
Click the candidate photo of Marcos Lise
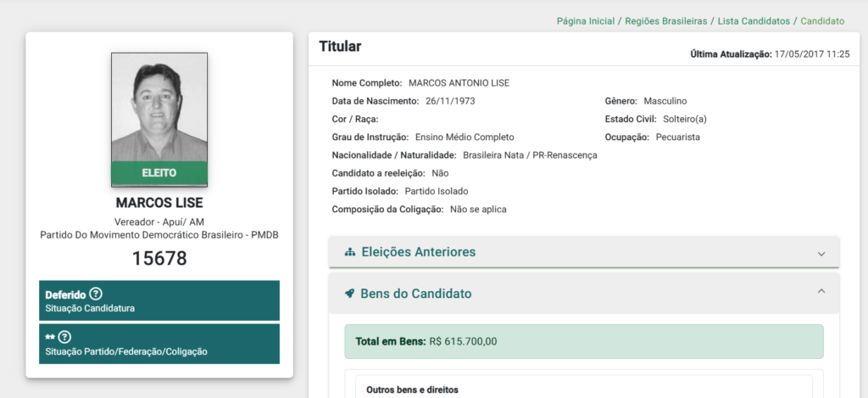pos(159,108)
